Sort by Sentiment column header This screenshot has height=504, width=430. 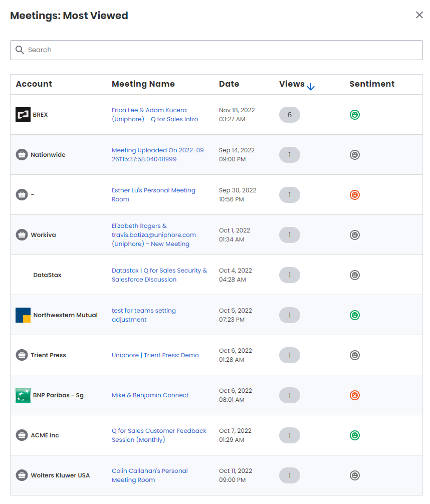[372, 84]
